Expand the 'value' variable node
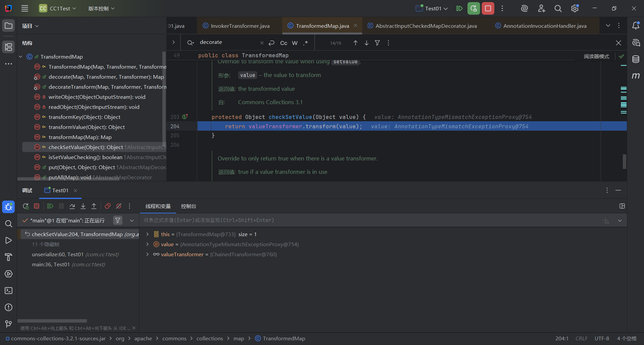 pos(147,244)
